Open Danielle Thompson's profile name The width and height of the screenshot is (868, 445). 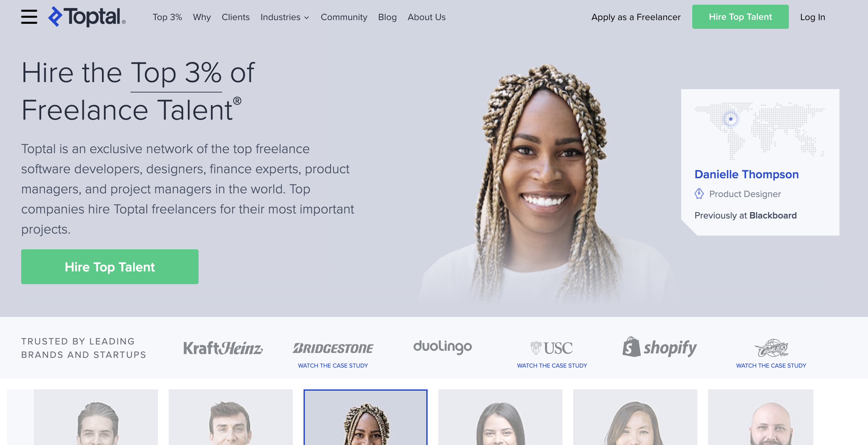coord(746,174)
